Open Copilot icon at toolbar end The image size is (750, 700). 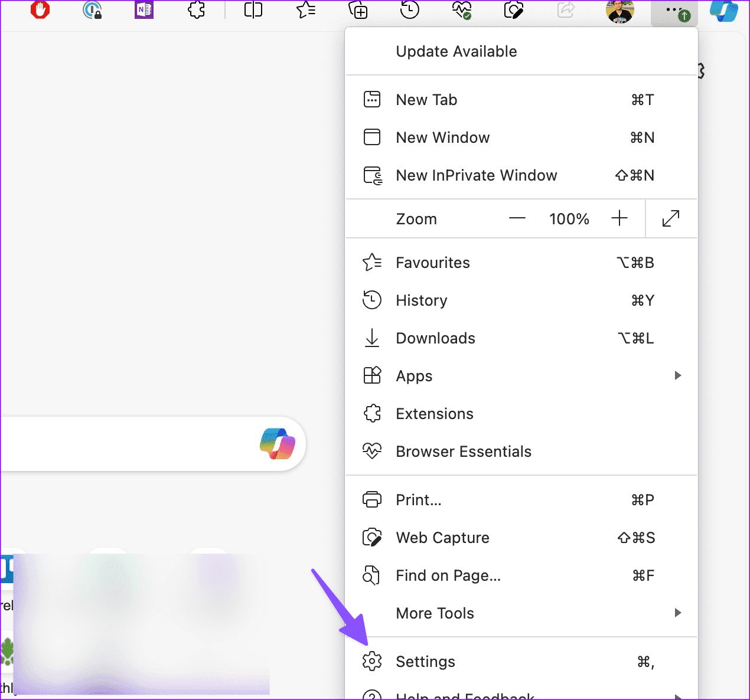[x=724, y=11]
